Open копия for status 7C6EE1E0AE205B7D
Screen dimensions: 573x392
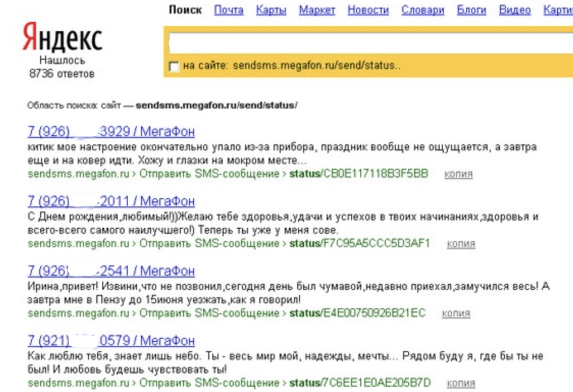click(x=461, y=383)
